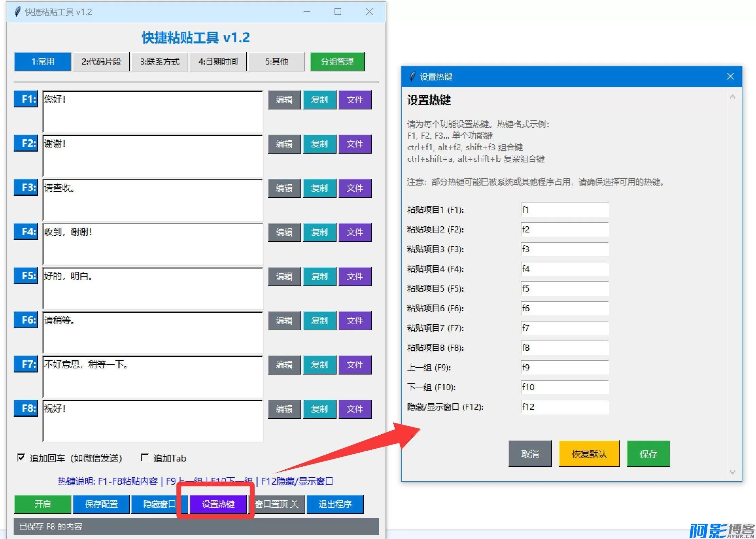This screenshot has height=539, width=756.
Task: Focus the 下一组 (F10) hotkey field
Action: [564, 387]
